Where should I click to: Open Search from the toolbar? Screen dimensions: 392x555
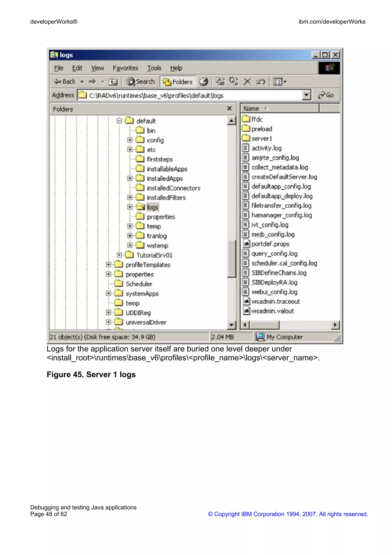coord(140,82)
